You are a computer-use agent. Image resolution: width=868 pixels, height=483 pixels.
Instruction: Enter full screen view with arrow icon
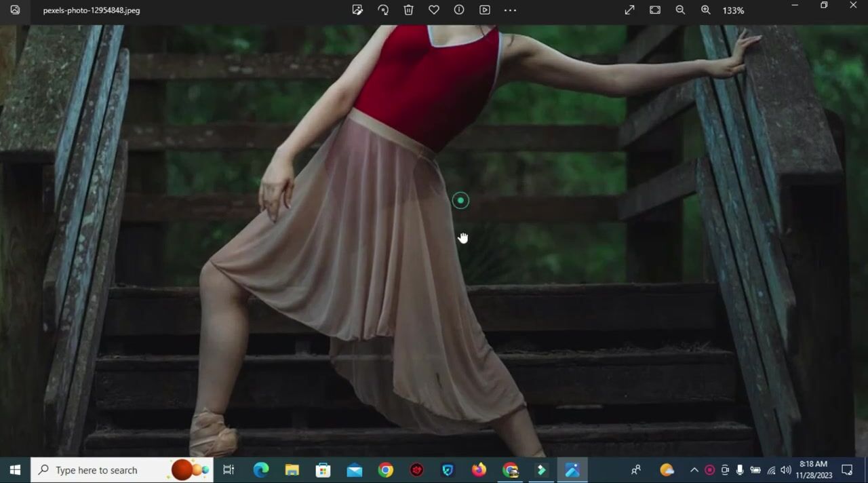[x=629, y=10]
